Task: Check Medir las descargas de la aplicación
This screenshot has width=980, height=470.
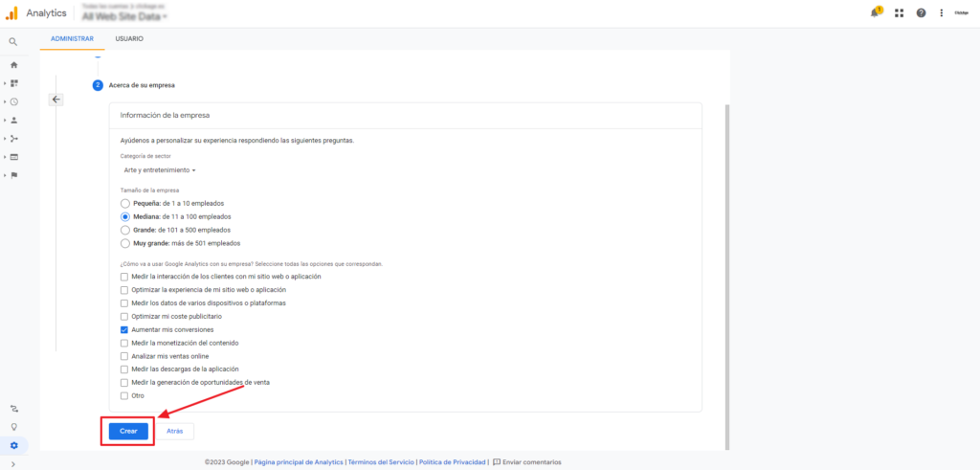Action: tap(123, 369)
